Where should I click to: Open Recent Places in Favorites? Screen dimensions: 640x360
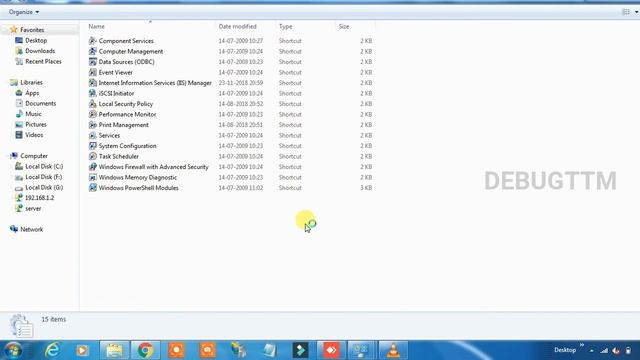43,62
